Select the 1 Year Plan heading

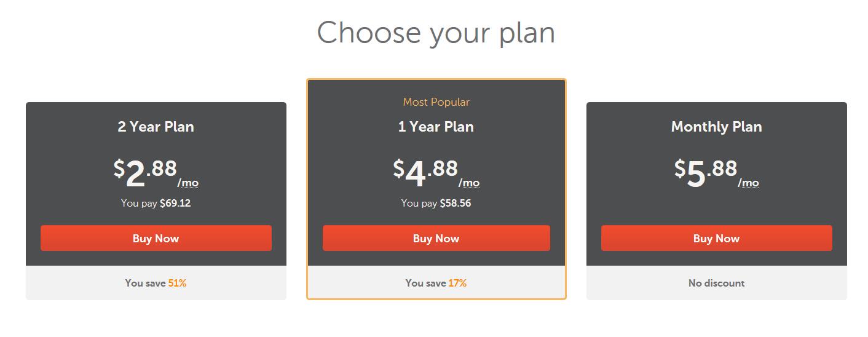pos(436,127)
